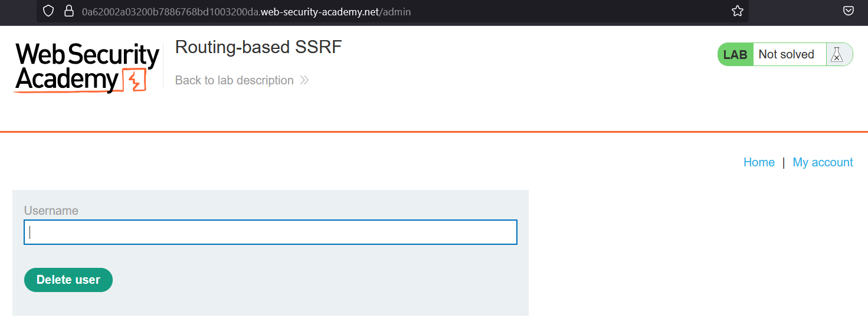Click the Not solved status text
The width and height of the screenshot is (868, 318).
pos(786,54)
